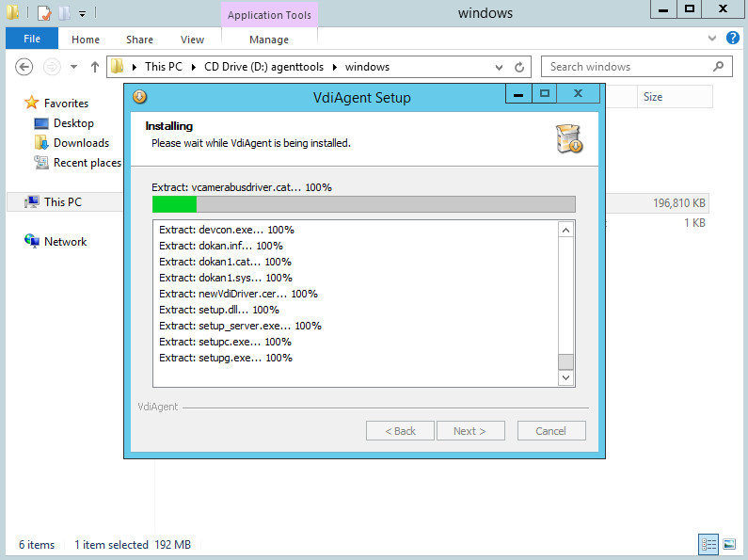Click This PC in the address path
Viewport: 748px width, 560px height.
click(x=164, y=67)
